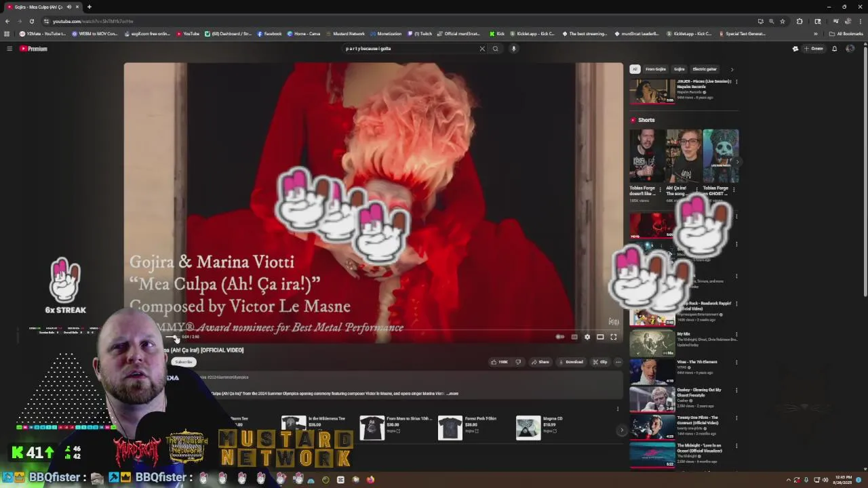The height and width of the screenshot is (488, 868).
Task: Select the All filter chip
Action: [x=635, y=69]
